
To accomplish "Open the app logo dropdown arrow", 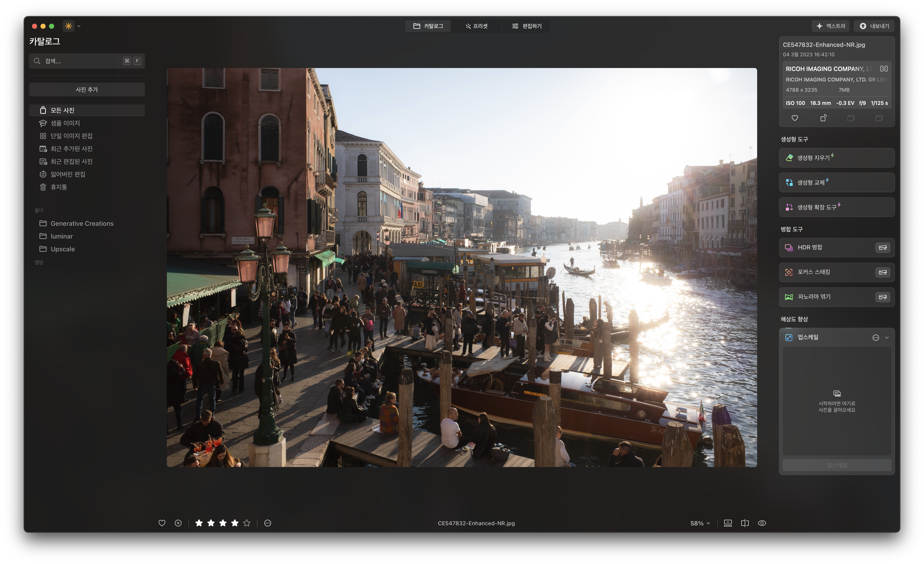I will [x=79, y=26].
